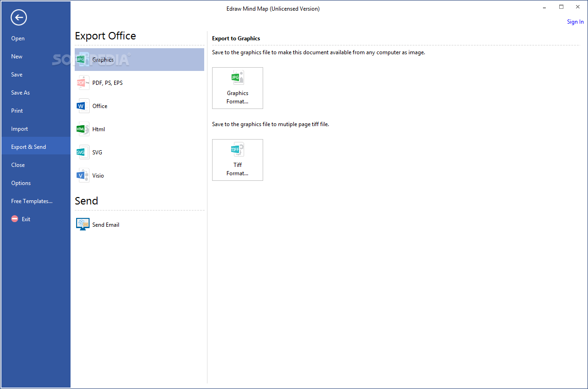
Task: Open the Tiff Format export button
Action: point(238,160)
